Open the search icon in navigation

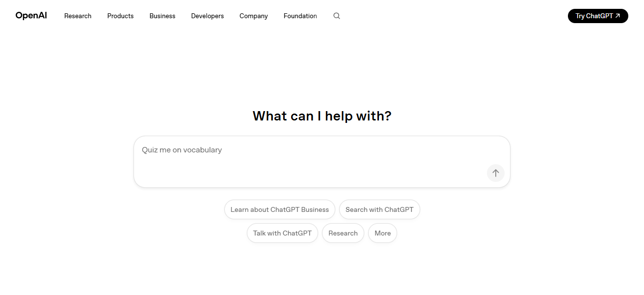pos(336,16)
